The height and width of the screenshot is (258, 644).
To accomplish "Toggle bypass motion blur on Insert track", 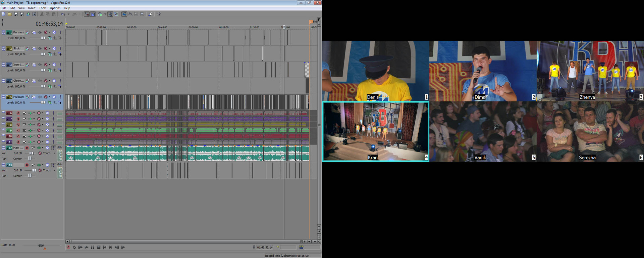I will 28,65.
